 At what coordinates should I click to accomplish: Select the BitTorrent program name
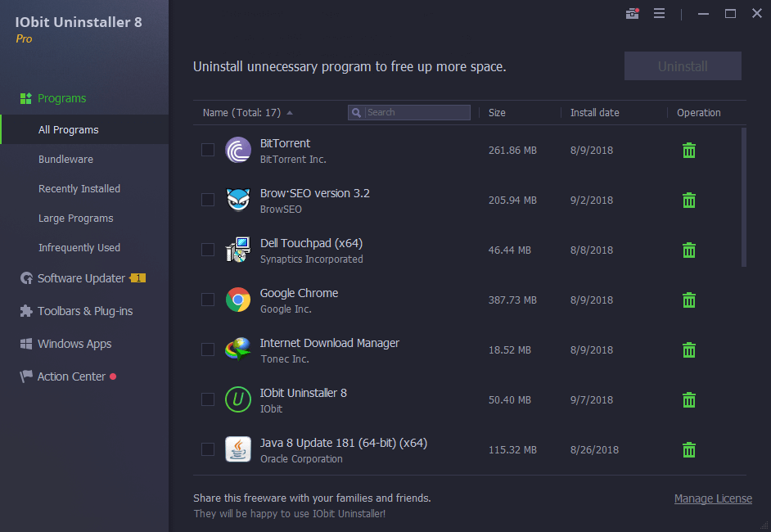[x=285, y=143]
